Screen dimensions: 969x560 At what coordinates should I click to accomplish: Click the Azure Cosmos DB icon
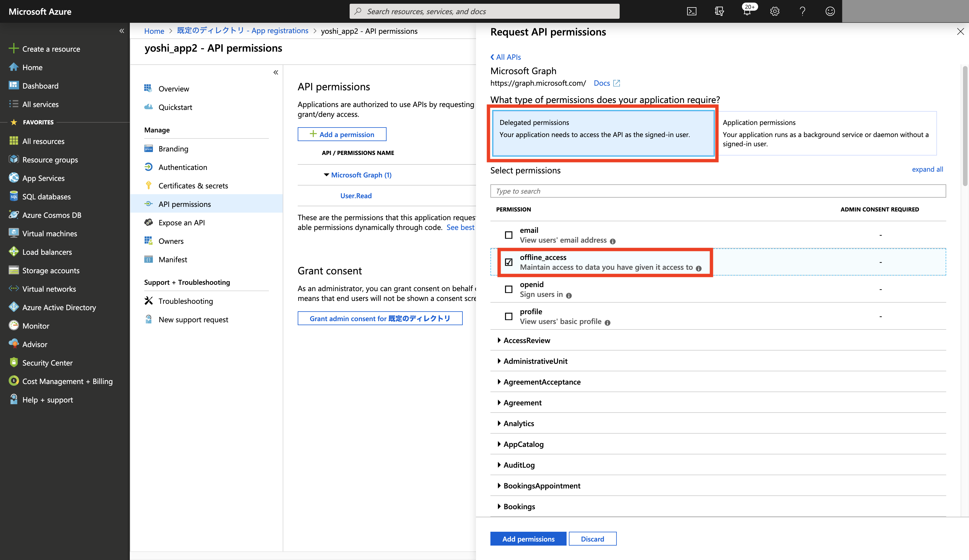click(x=14, y=215)
